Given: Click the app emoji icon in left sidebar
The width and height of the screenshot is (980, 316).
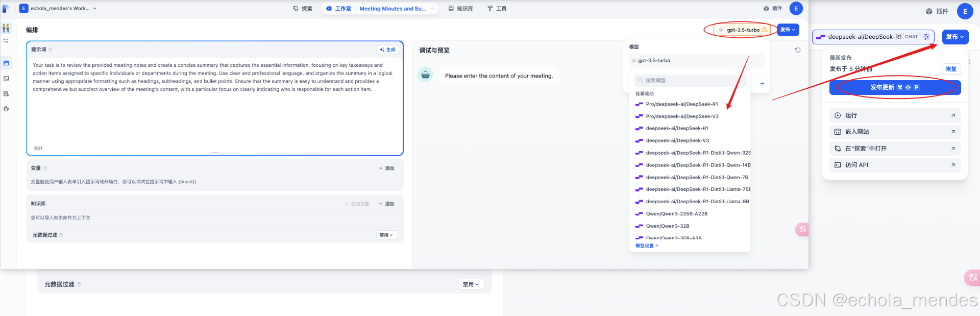Looking at the screenshot, I should 6,29.
